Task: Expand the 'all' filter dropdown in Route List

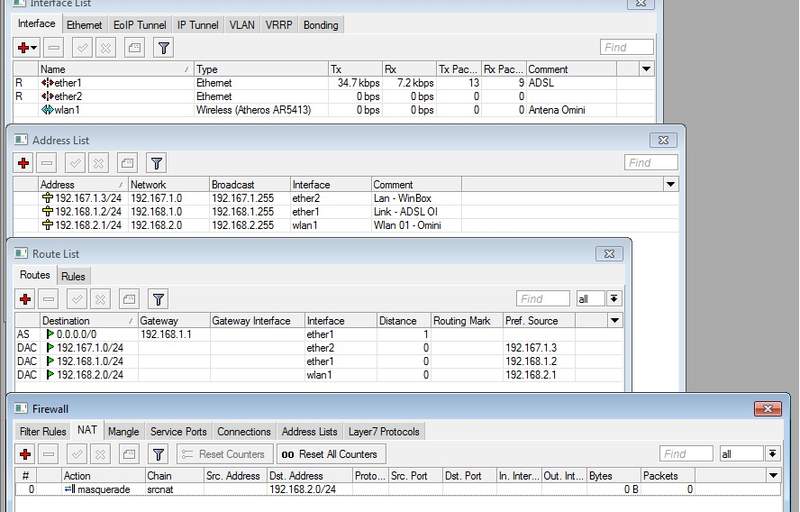Action: click(x=614, y=299)
